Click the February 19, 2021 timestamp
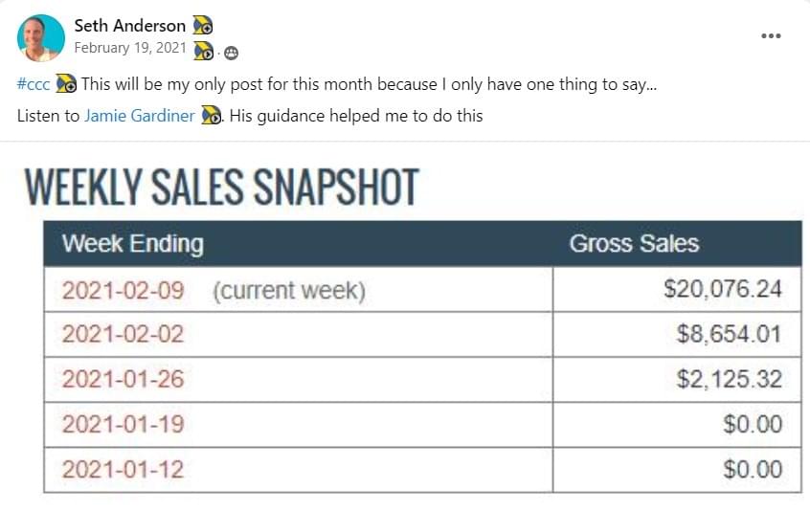 [x=130, y=48]
